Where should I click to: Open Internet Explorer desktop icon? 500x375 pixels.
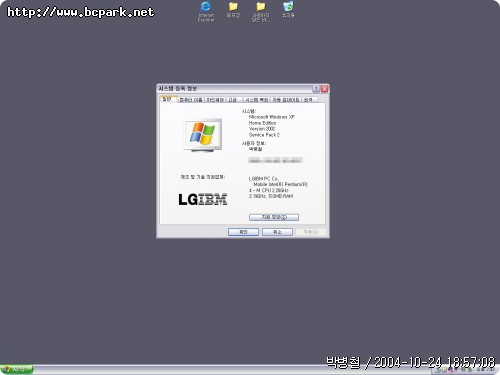click(x=206, y=11)
